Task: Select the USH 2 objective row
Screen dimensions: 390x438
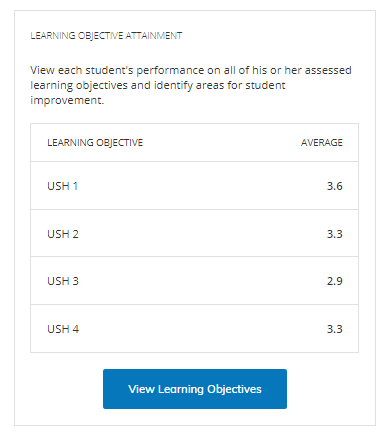Action: click(195, 233)
